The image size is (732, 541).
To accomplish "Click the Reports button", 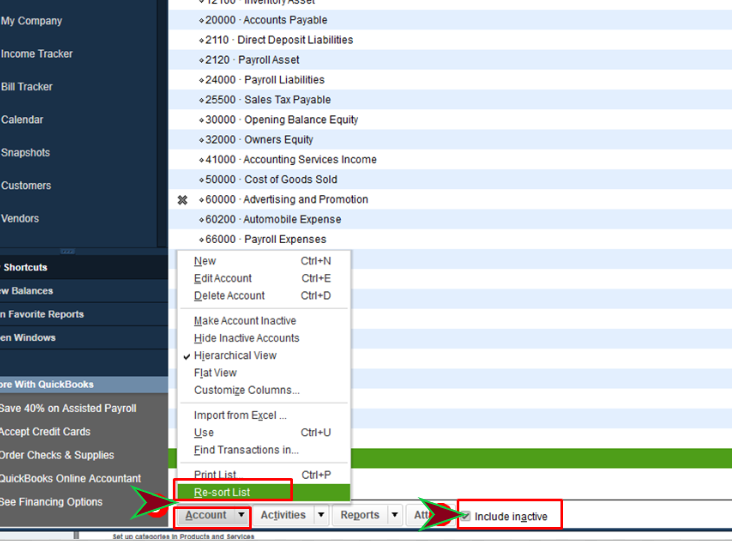I will coord(360,515).
